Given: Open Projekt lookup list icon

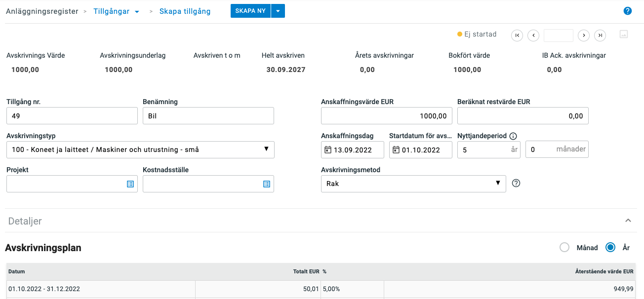Looking at the screenshot, I should (130, 184).
